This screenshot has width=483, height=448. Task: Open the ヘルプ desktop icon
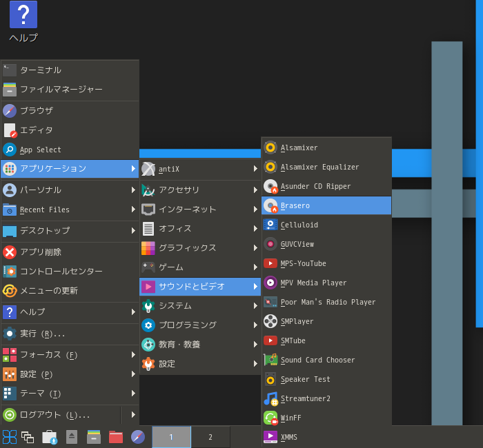(23, 21)
